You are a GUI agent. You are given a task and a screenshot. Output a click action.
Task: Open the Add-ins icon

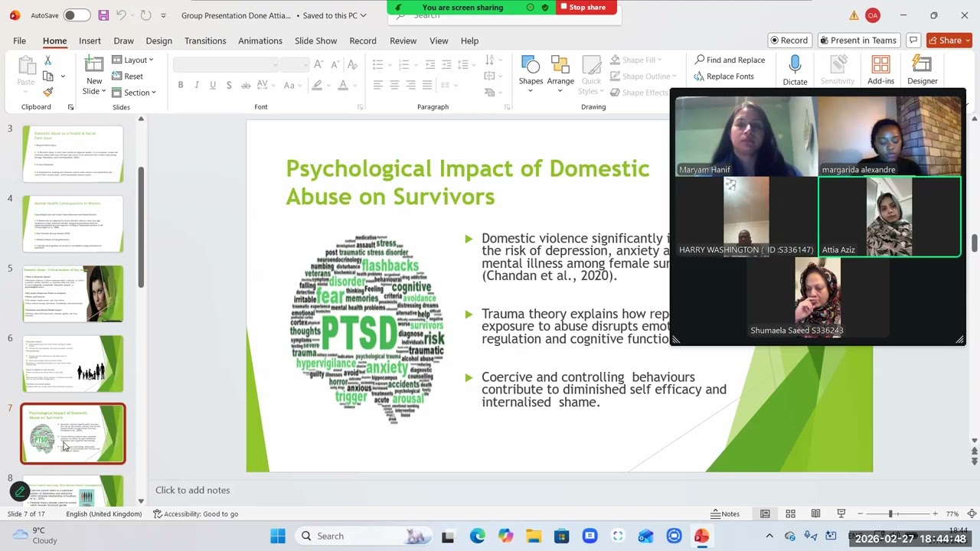pyautogui.click(x=880, y=64)
